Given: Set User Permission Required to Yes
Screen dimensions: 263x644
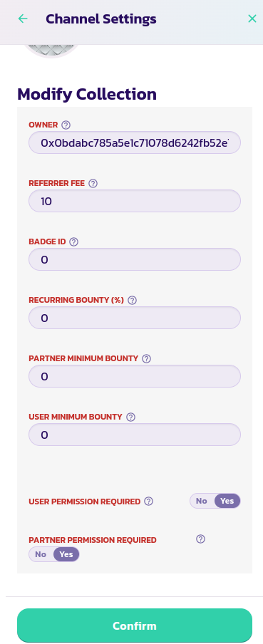Looking at the screenshot, I should pos(227,501).
